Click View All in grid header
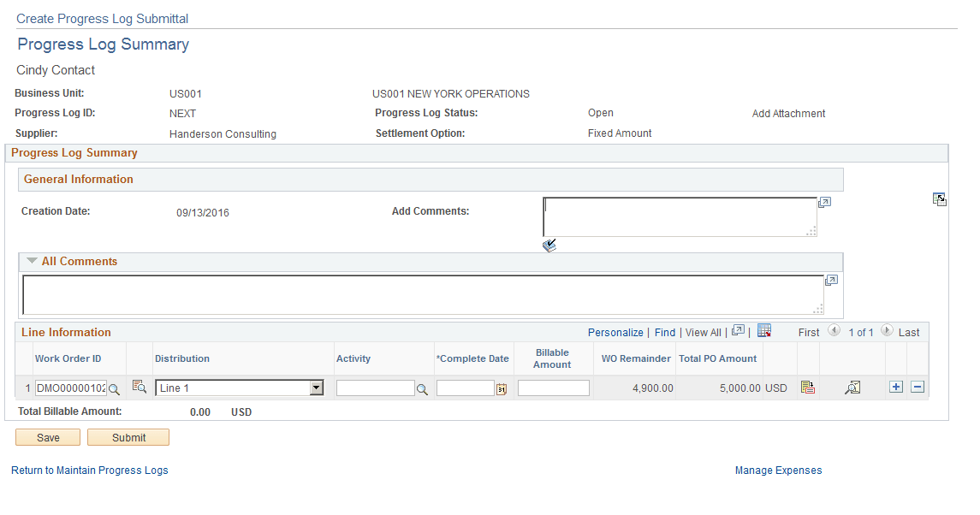The width and height of the screenshot is (980, 515). point(704,333)
